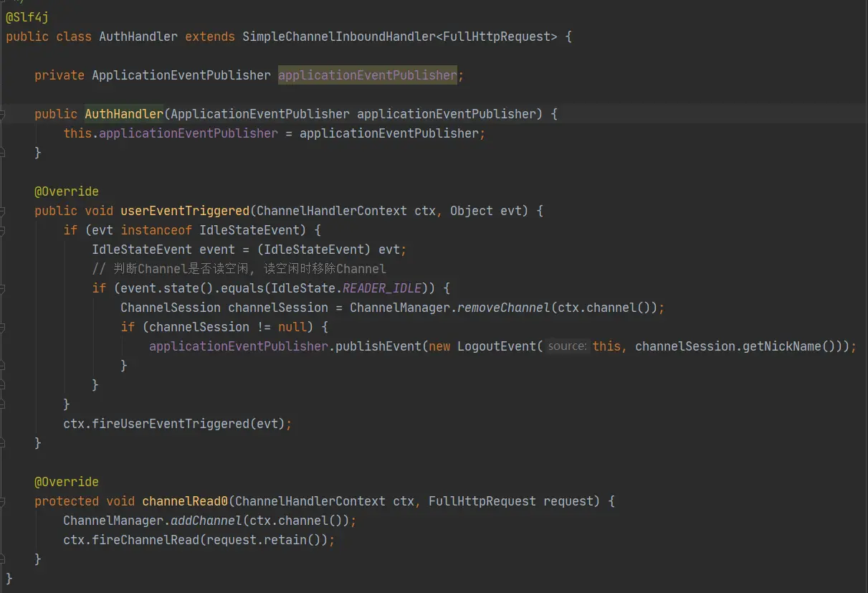This screenshot has width=868, height=593.
Task: Click @Override above userEventTriggered
Action: tap(67, 191)
